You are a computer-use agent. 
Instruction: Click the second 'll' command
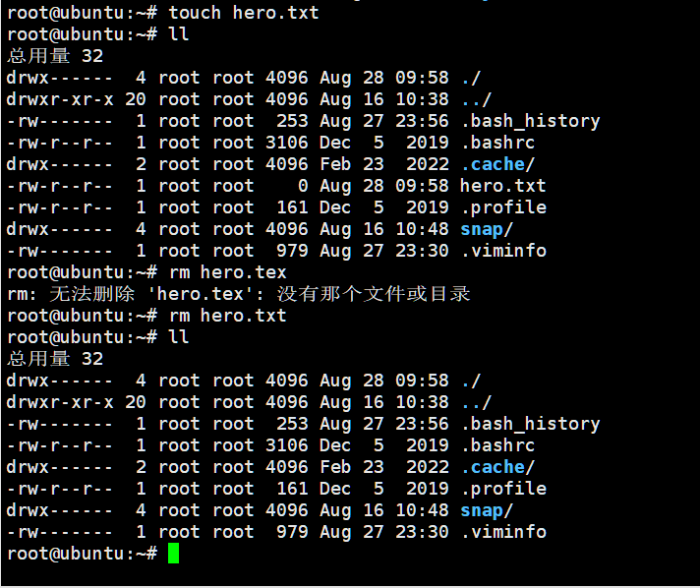point(179,337)
